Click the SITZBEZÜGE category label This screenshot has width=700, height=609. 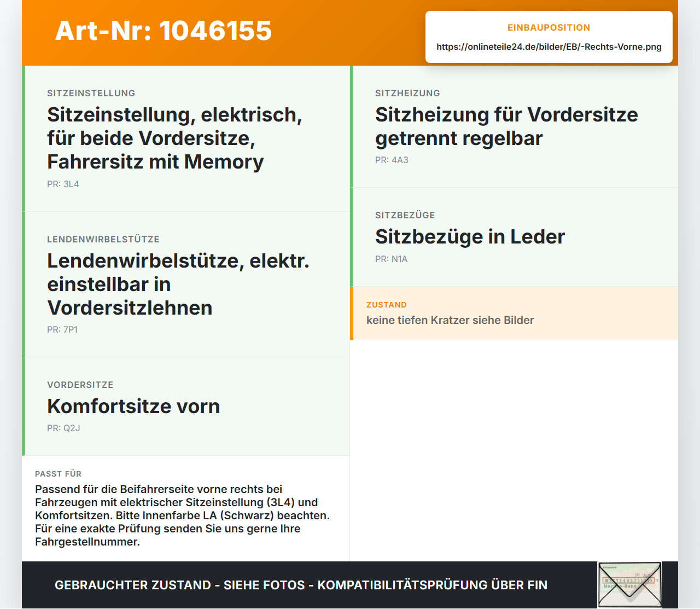coord(405,216)
